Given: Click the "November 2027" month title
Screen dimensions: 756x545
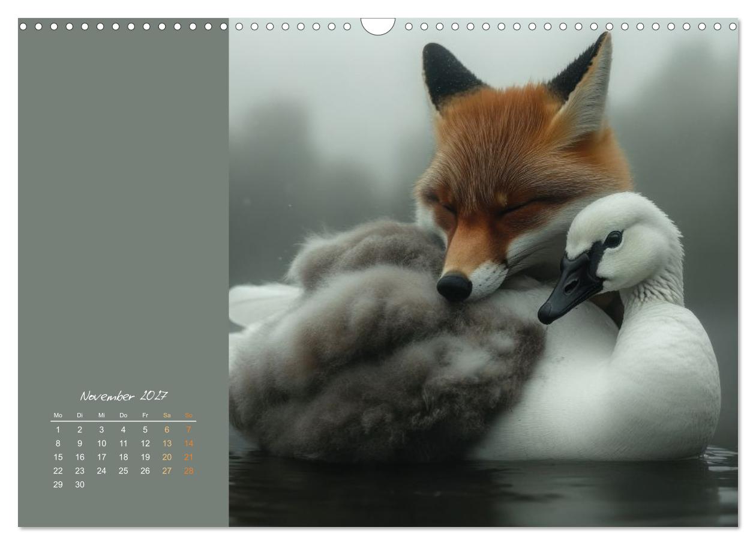Looking at the screenshot, I should (x=124, y=396).
